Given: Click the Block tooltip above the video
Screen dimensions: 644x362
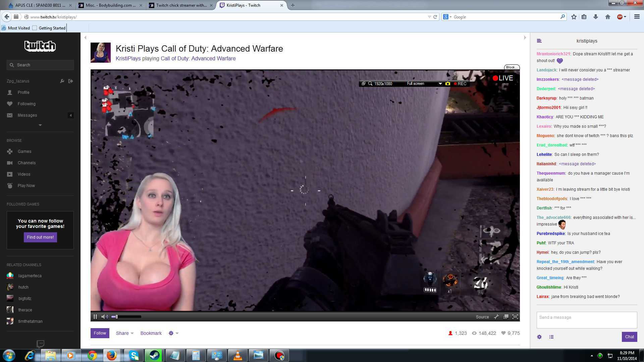Looking at the screenshot, I should tap(512, 67).
